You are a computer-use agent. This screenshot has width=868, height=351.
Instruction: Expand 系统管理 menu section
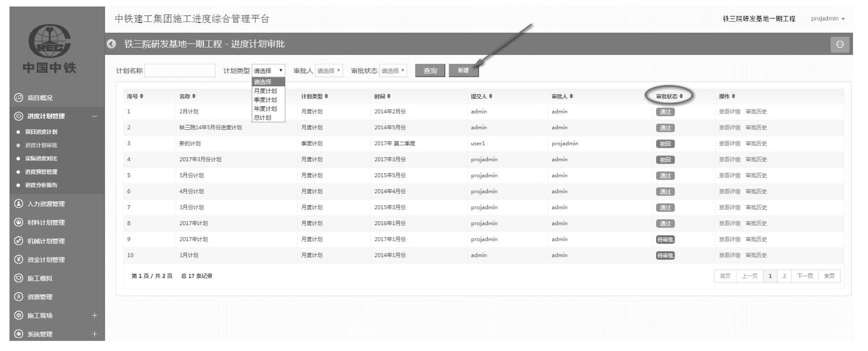(94, 334)
